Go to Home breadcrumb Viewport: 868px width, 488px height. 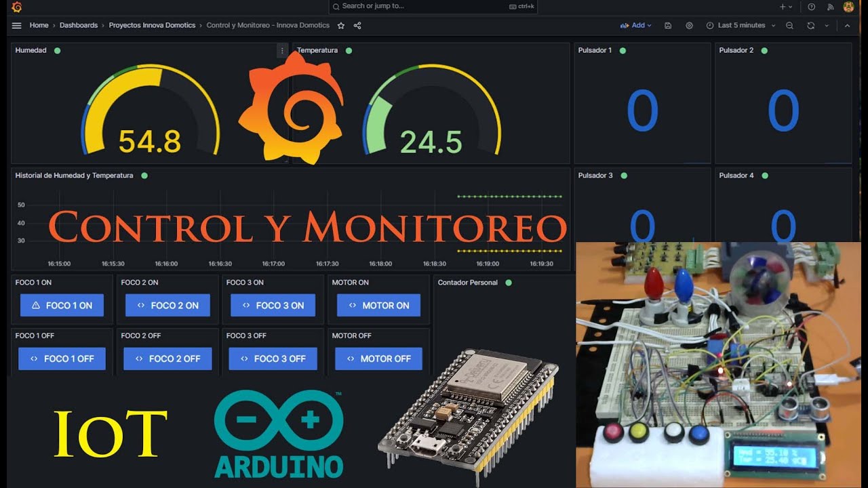tap(39, 25)
